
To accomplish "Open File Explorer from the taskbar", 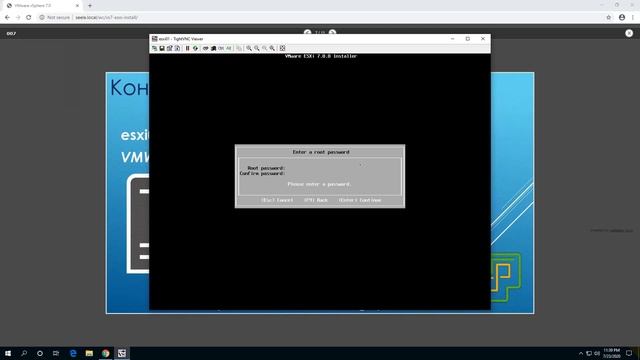I will [89, 353].
